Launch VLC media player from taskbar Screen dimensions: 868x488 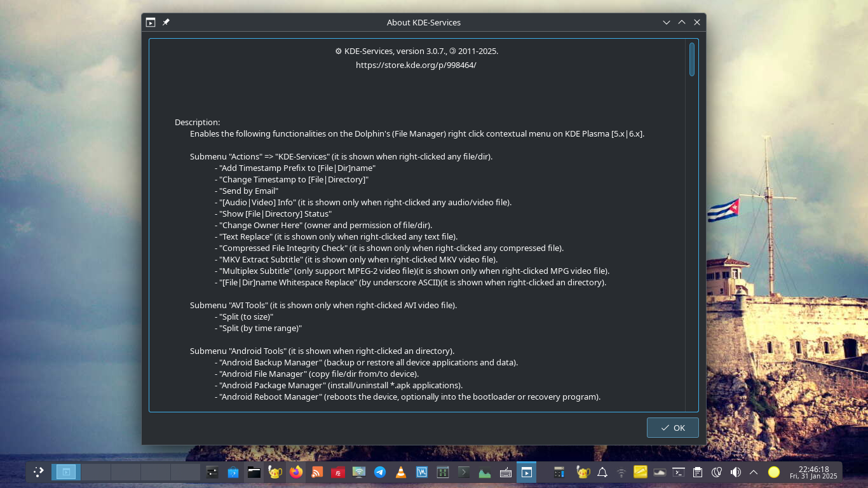pyautogui.click(x=401, y=472)
